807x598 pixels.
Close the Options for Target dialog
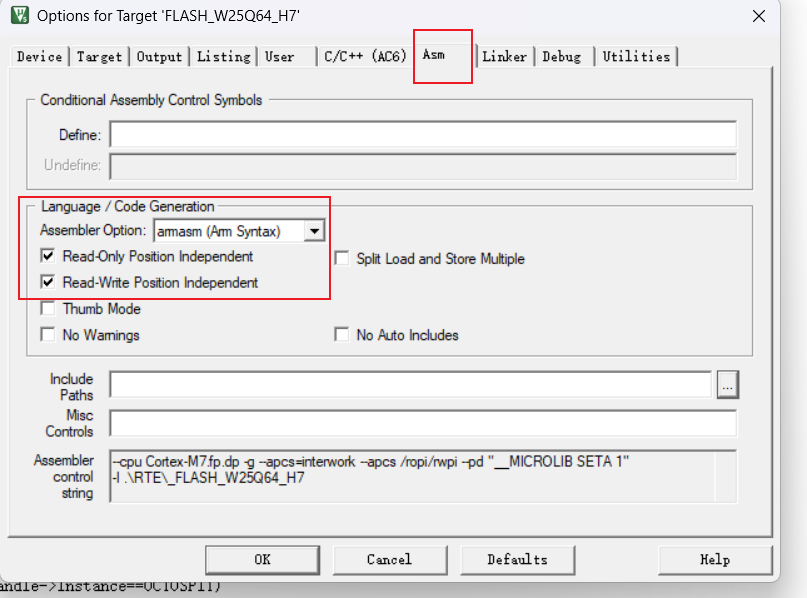click(x=759, y=16)
